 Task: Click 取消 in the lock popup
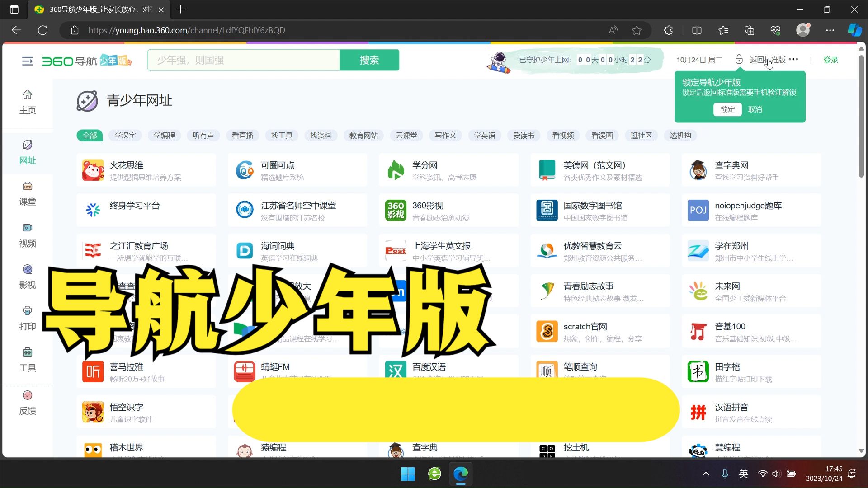(755, 109)
